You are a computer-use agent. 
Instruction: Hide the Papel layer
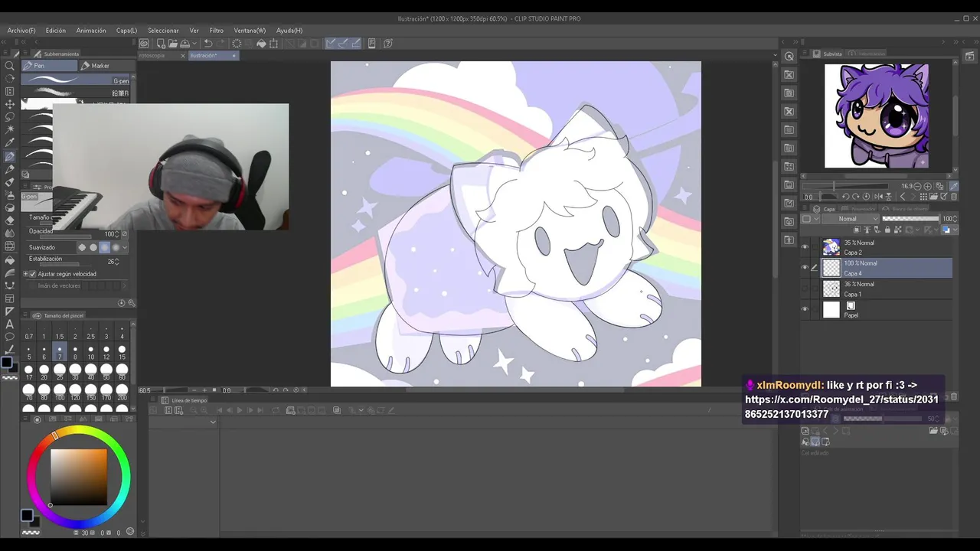(805, 309)
